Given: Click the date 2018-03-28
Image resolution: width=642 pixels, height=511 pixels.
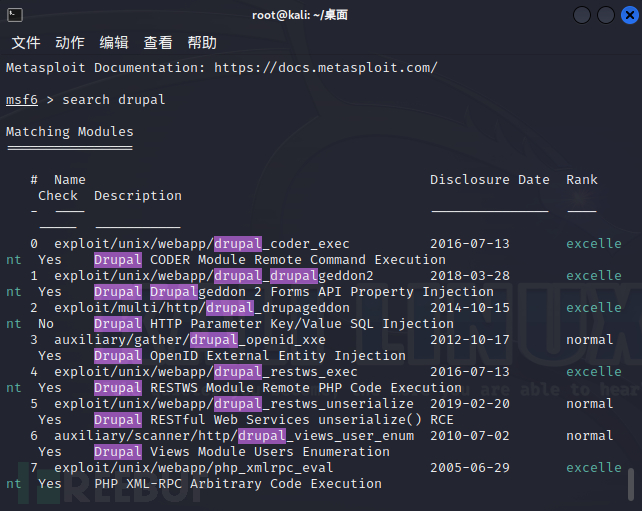Looking at the screenshot, I should [x=470, y=276].
